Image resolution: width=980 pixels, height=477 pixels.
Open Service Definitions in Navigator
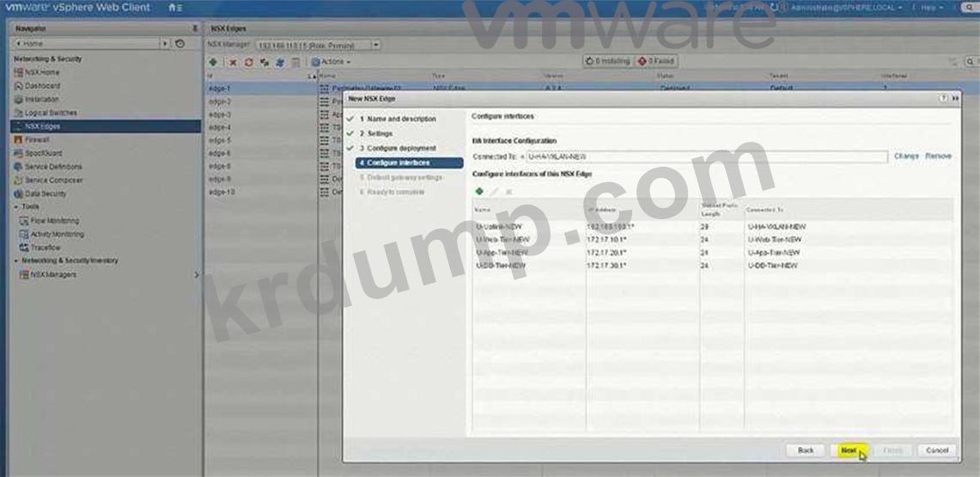coord(53,167)
